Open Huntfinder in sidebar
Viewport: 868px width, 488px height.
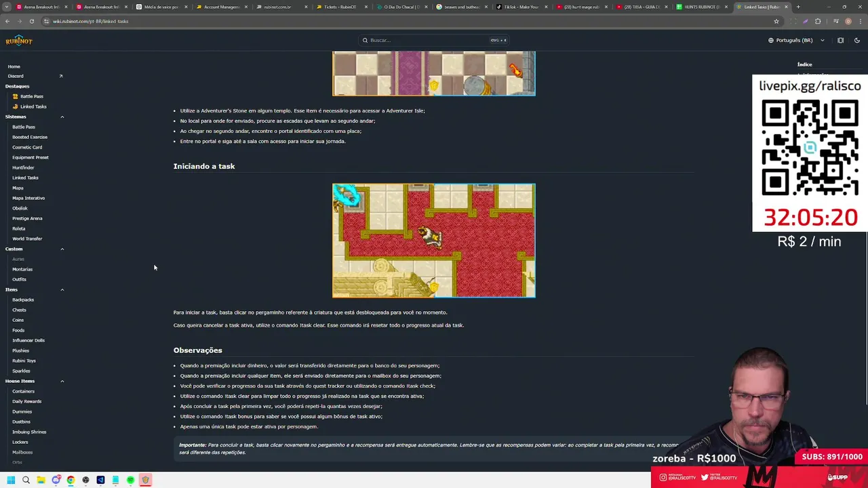click(x=23, y=167)
